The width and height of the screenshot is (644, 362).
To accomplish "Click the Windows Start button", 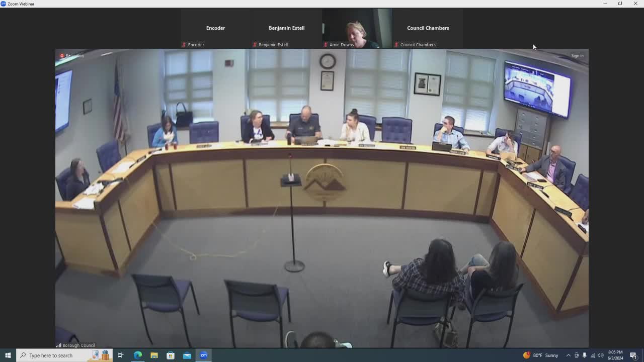I will coord(8,355).
